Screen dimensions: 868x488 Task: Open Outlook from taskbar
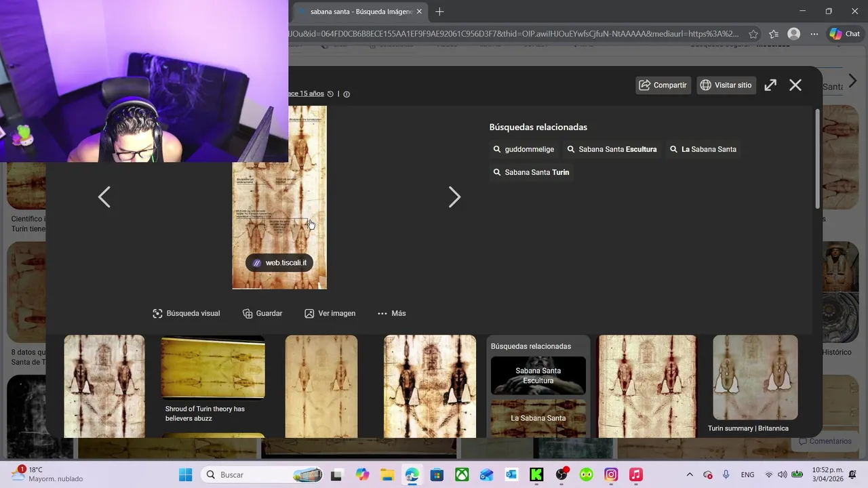coord(511,474)
